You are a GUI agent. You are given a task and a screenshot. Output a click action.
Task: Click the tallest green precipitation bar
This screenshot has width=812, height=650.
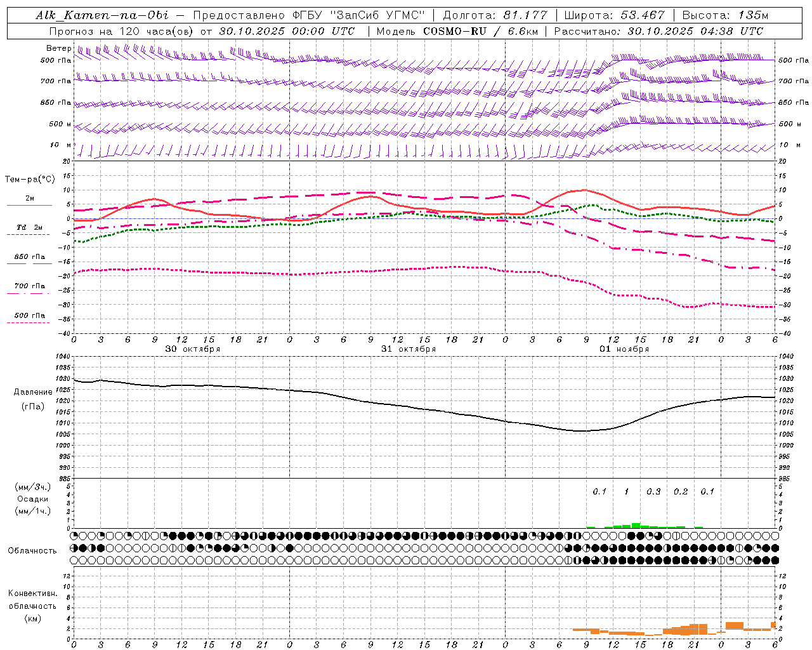coord(636,526)
